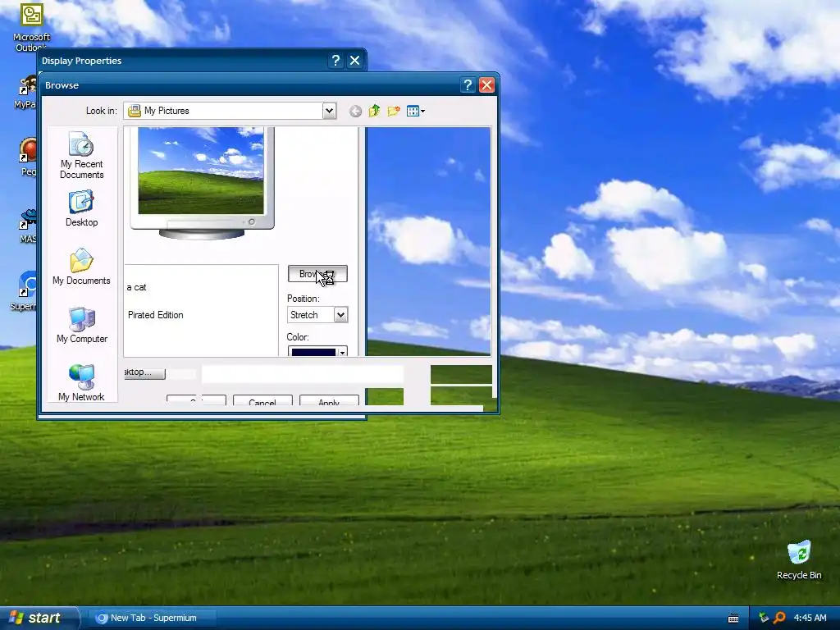This screenshot has height=630, width=840.
Task: Click the Display Properties help question mark
Action: tap(336, 61)
